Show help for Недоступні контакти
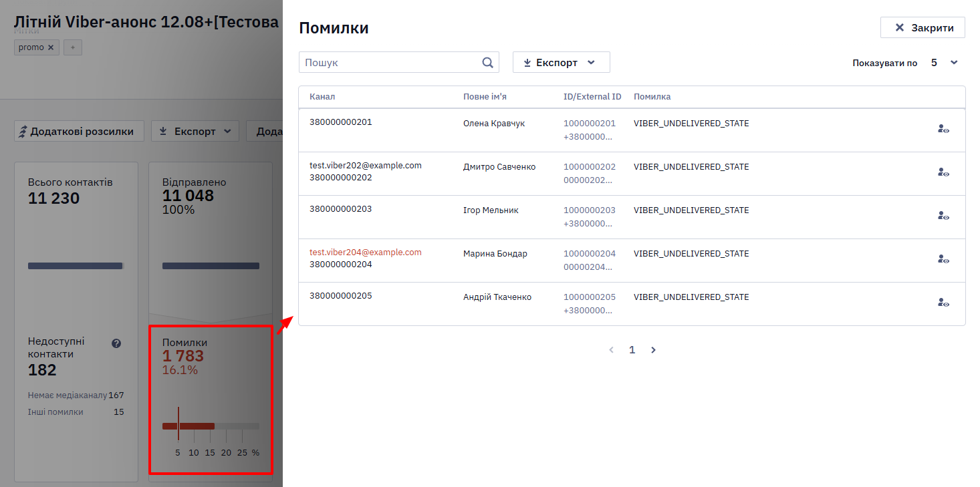Viewport: 980px width, 487px height. click(x=116, y=343)
